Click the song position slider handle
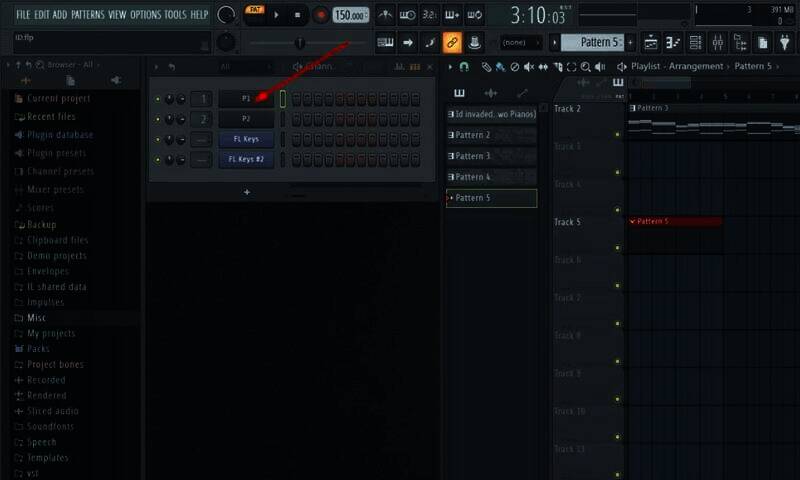 300,43
